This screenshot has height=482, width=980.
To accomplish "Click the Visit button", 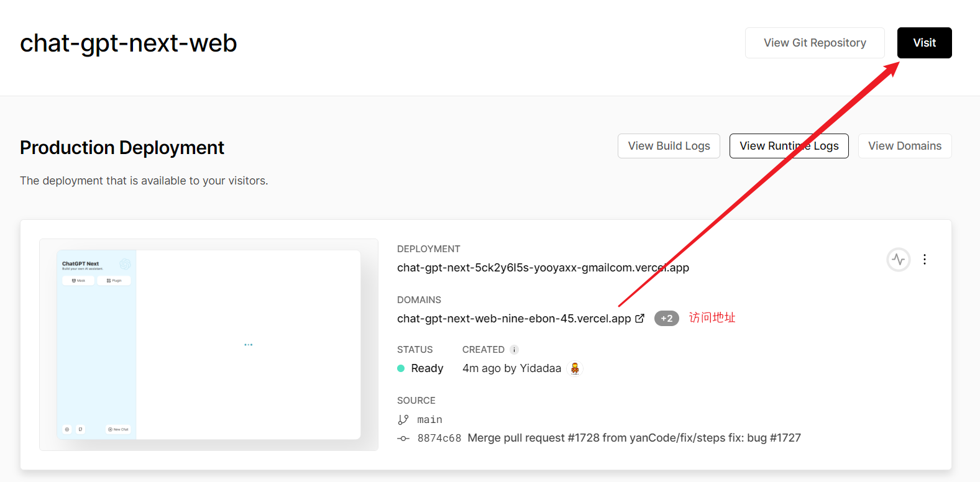I will pyautogui.click(x=924, y=43).
